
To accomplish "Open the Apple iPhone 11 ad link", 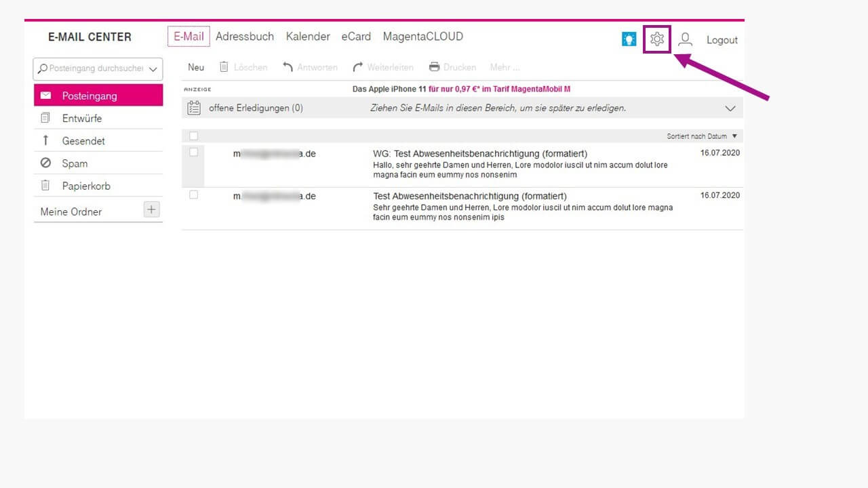I will tap(461, 89).
